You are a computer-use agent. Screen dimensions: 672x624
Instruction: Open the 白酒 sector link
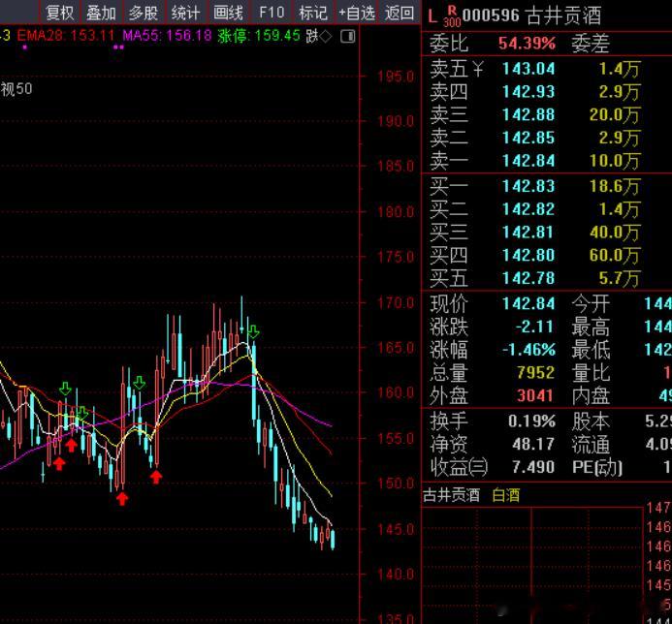[506, 495]
